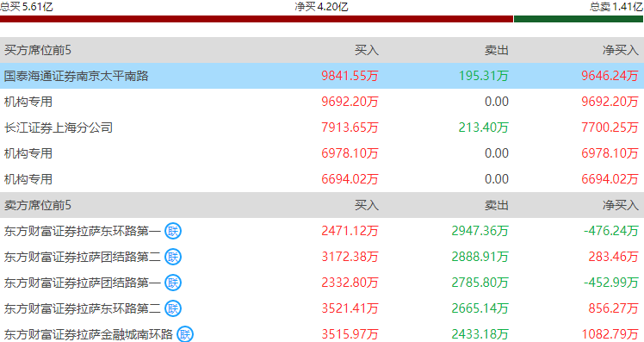This screenshot has width=644, height=342.
Task: Click 联 icon beside 拉萨团结路第一 row
Action: pyautogui.click(x=173, y=283)
